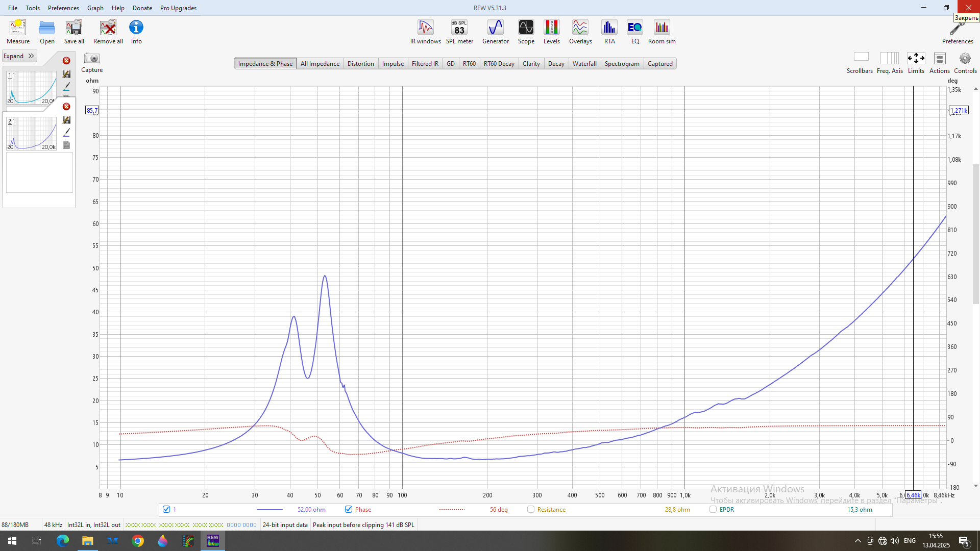Open the Levels tool
Viewport: 980px width, 551px height.
point(552,32)
